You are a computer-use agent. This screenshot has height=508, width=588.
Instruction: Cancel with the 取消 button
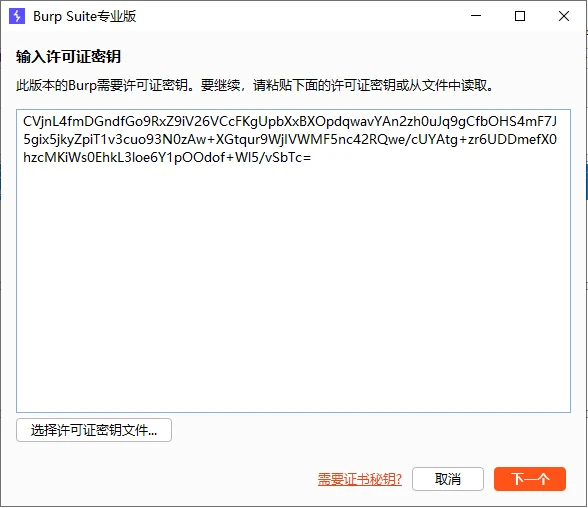448,479
